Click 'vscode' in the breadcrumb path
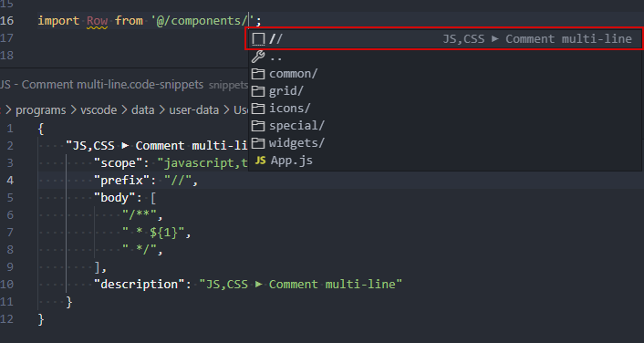The height and width of the screenshot is (343, 644). (x=99, y=110)
